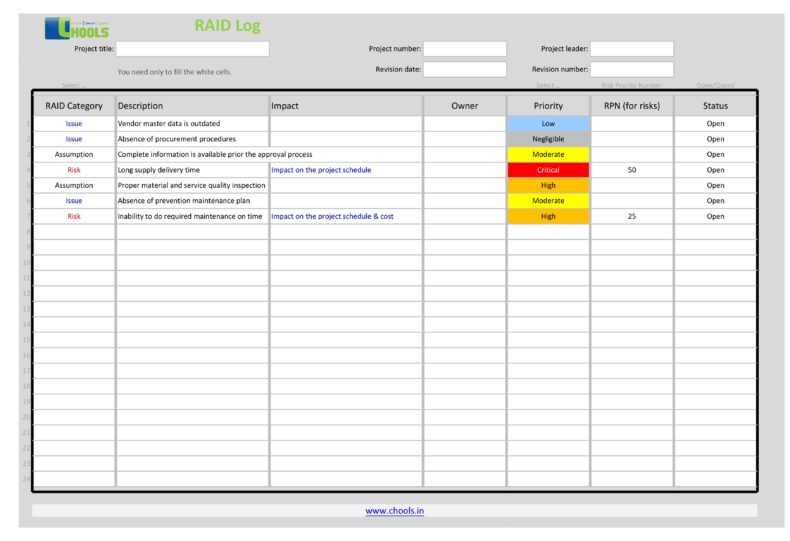The height and width of the screenshot is (541, 790).
Task: Click the Revision number input cell
Action: 631,70
